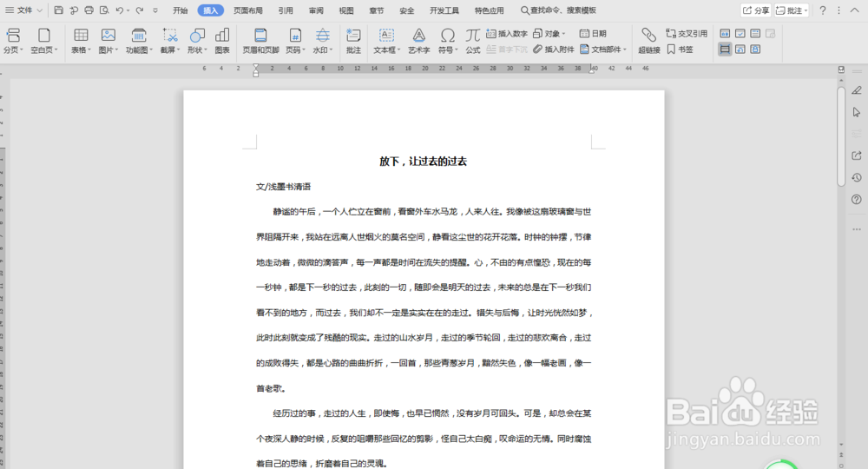Insert a hyperlink with 超链接 icon
Screen dimensions: 868x469
648,41
